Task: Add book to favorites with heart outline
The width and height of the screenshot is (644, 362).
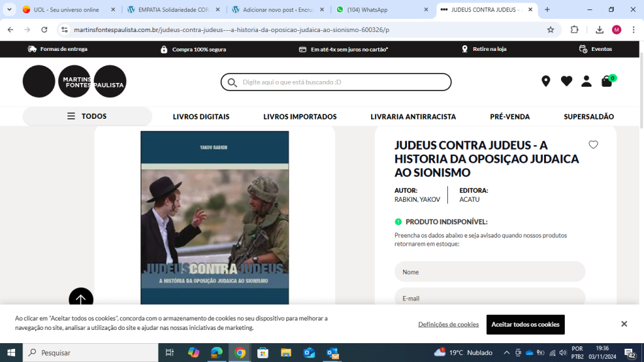Action: (593, 145)
